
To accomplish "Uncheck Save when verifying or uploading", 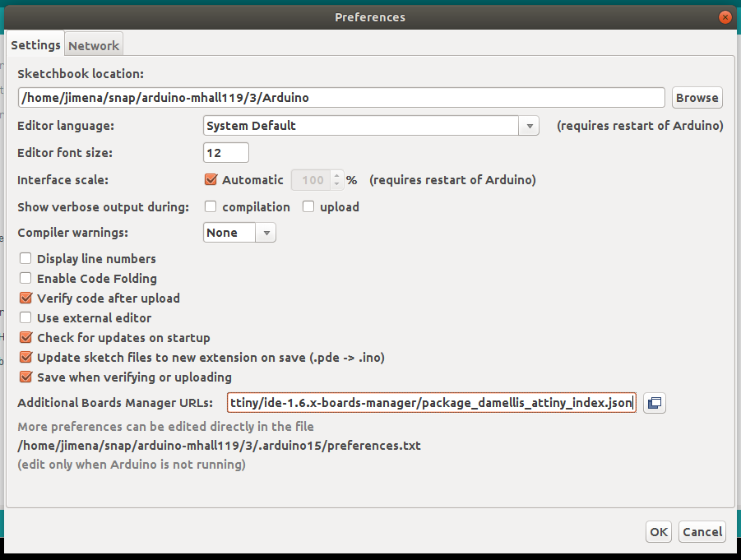I will click(x=25, y=377).
